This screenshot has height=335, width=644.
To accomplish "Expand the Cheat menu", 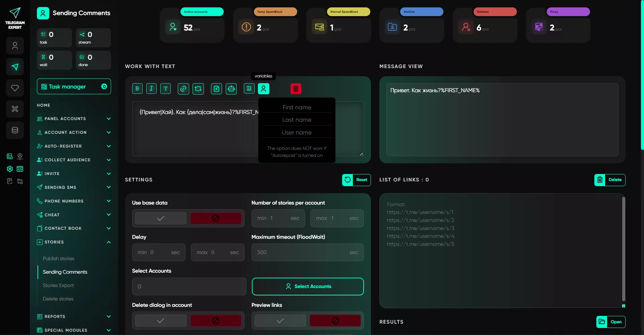I will tap(74, 215).
